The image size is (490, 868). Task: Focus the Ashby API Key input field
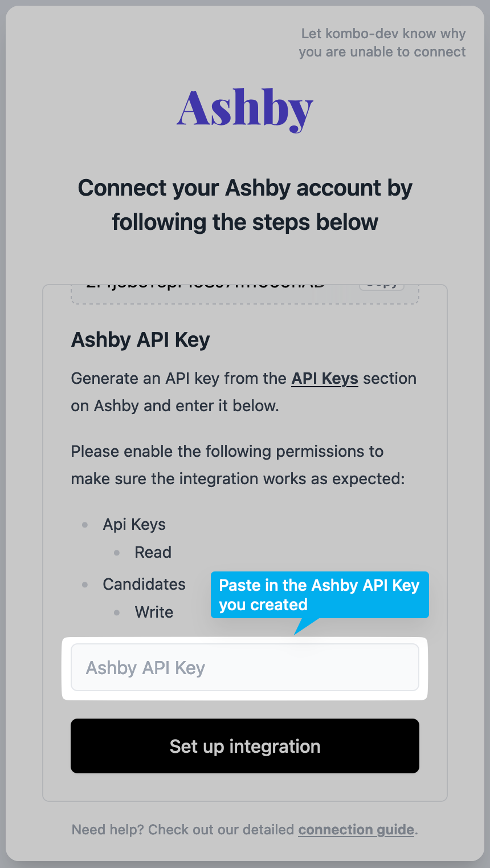tap(245, 668)
